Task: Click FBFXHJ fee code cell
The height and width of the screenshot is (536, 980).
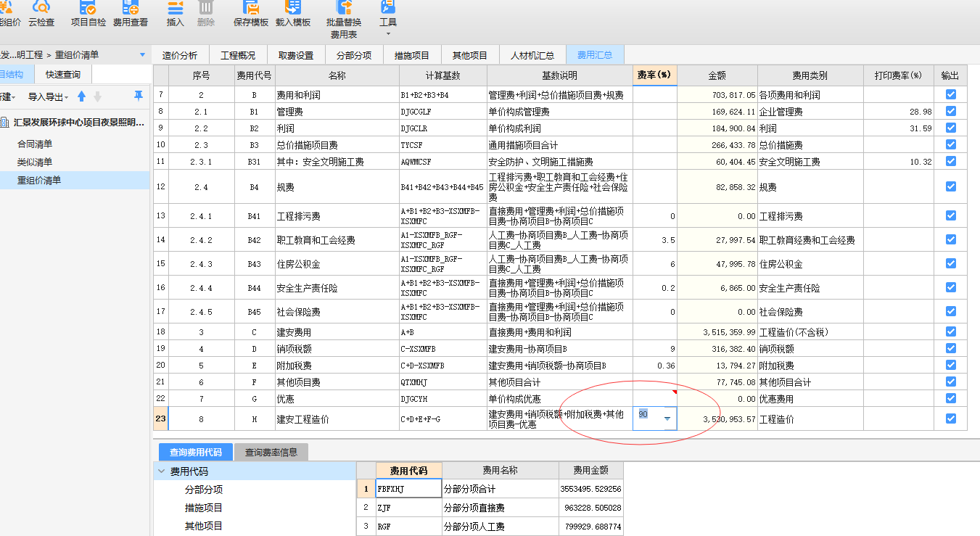Action: pyautogui.click(x=408, y=489)
